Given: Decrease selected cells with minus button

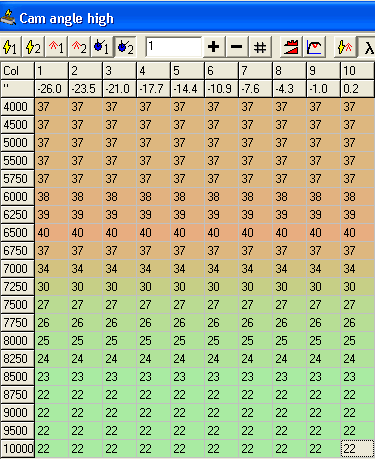Looking at the screenshot, I should pyautogui.click(x=237, y=47).
